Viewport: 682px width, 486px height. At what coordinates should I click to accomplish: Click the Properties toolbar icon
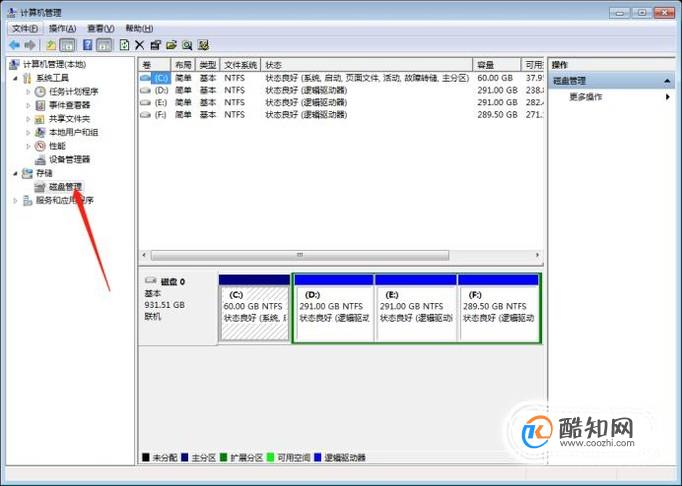[155, 45]
